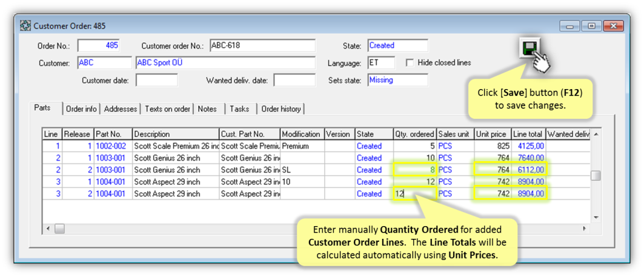
Task: Click the Qty. ordered column header
Action: tap(415, 134)
